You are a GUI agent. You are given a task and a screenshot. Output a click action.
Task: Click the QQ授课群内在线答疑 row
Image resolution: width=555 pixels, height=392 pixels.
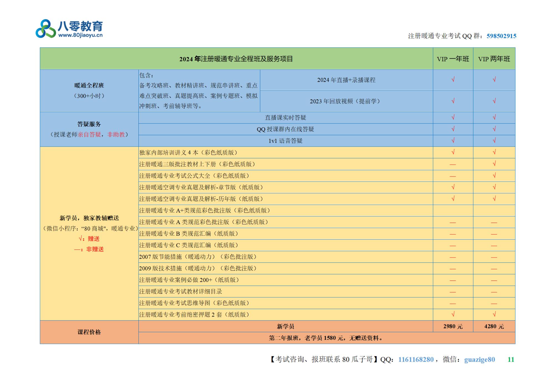(286, 129)
